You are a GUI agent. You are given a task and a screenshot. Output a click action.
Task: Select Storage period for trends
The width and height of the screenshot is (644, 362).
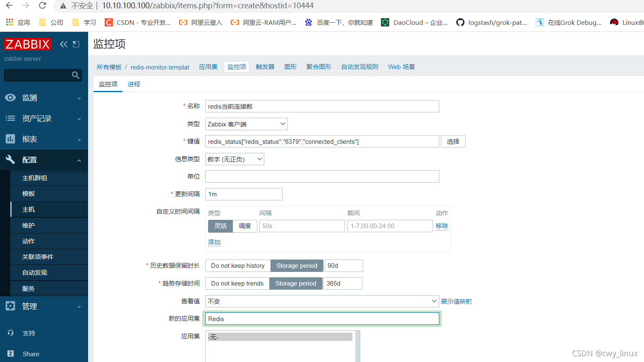point(296,283)
